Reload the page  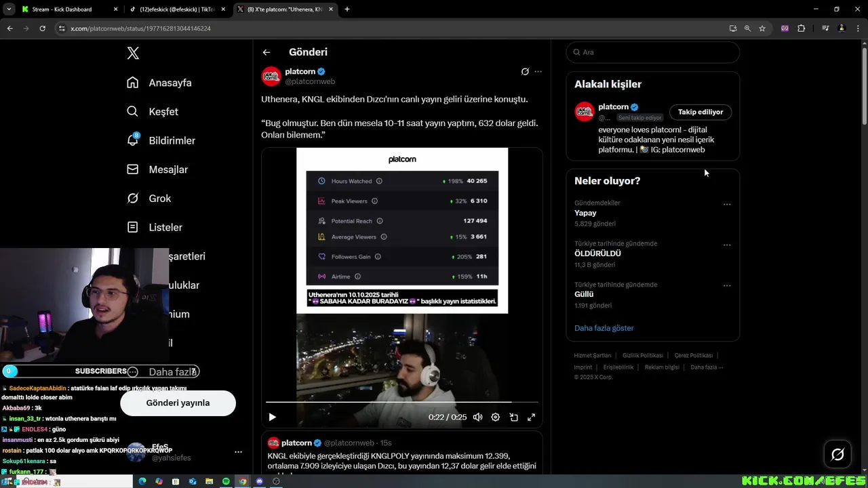[x=42, y=28]
